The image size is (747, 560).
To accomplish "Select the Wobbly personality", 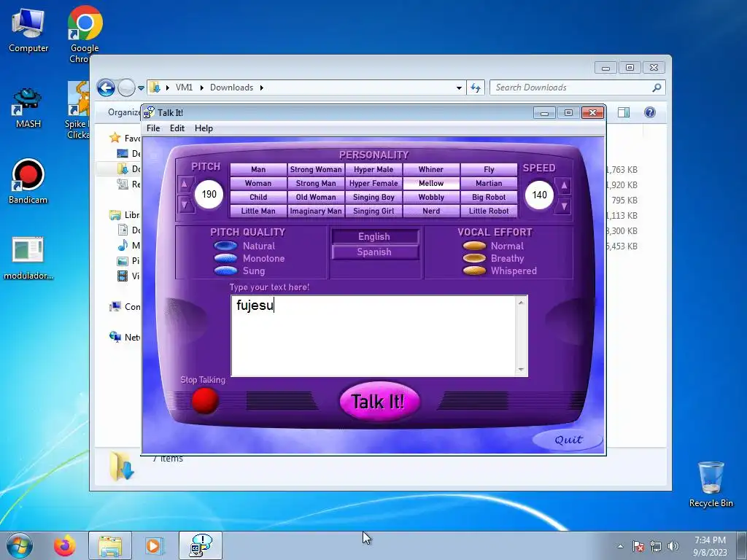I will coord(431,197).
